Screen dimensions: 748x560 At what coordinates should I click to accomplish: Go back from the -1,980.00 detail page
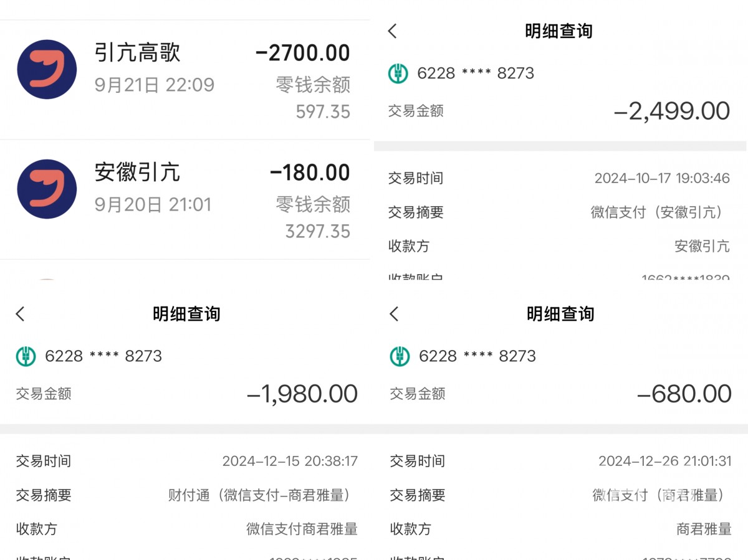21,314
